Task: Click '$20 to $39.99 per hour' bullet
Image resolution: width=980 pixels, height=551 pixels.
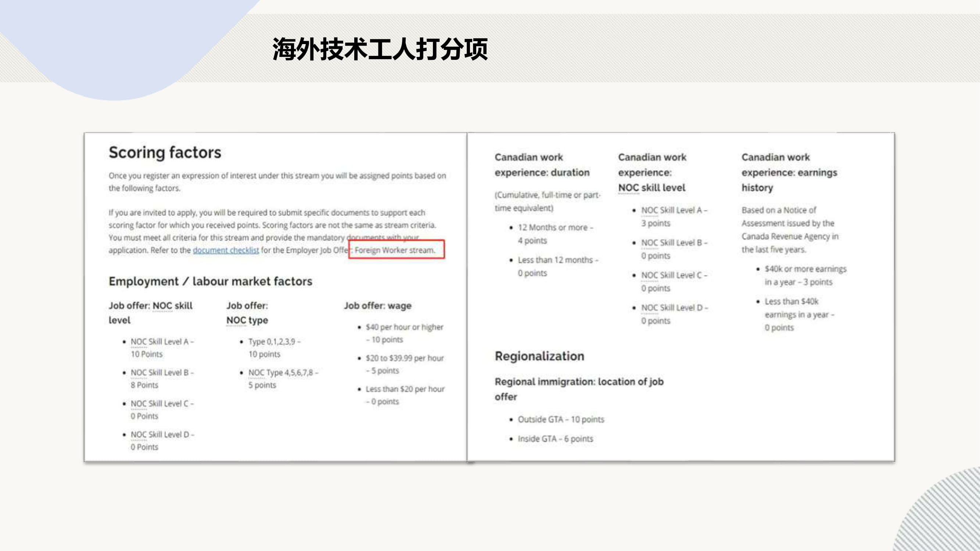Action: pos(405,364)
